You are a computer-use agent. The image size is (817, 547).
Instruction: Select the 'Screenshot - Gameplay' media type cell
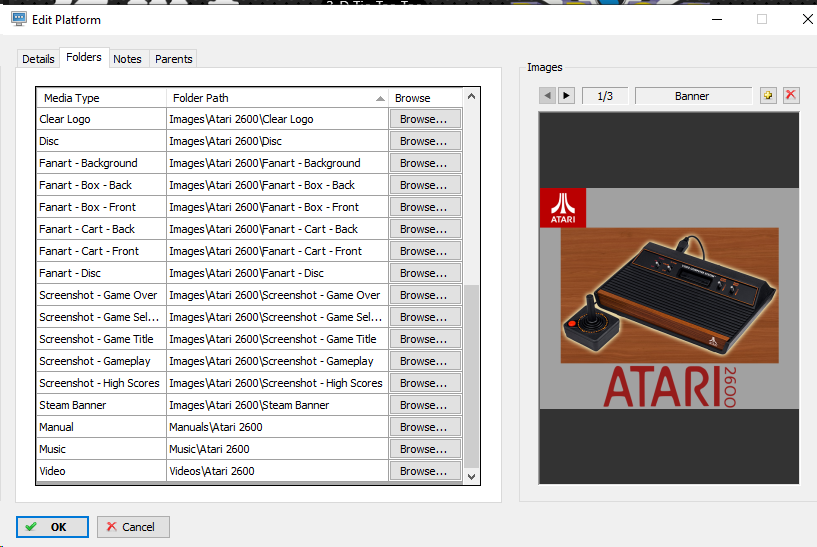click(101, 361)
